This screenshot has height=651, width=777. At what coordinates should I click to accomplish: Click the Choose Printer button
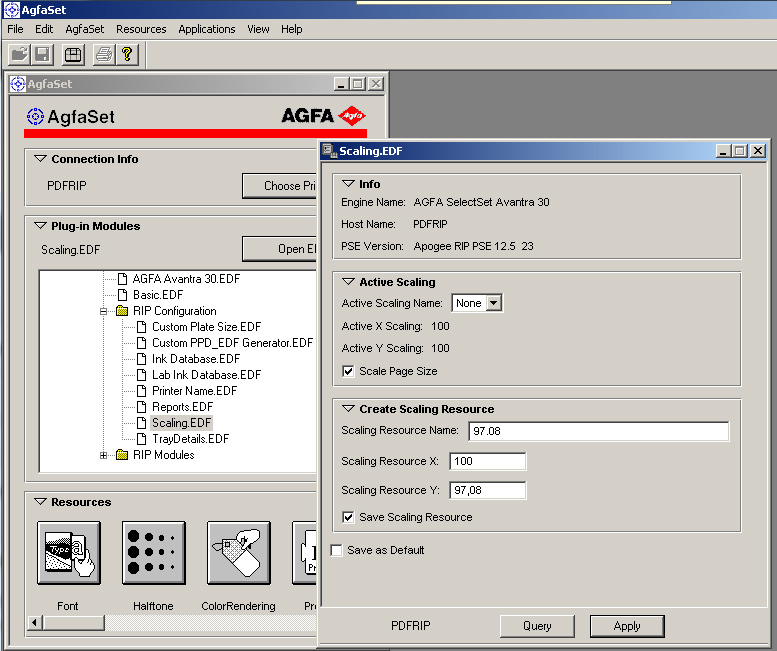coord(279,186)
